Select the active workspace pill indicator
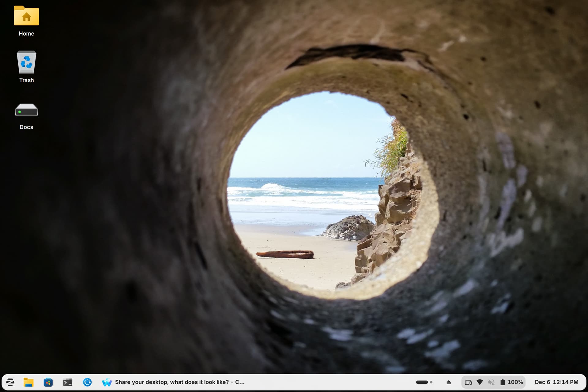 pos(422,382)
